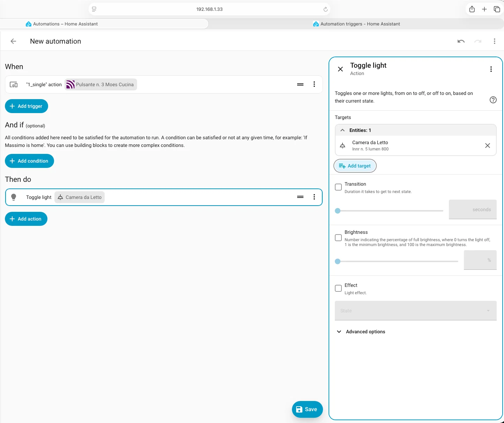Open automation overflow menu in header

point(494,41)
